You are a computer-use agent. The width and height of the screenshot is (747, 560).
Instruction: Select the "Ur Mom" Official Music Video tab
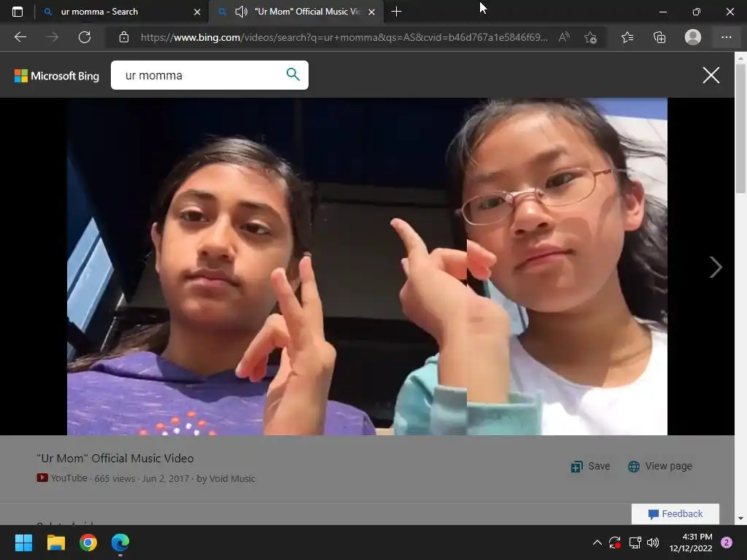(295, 12)
